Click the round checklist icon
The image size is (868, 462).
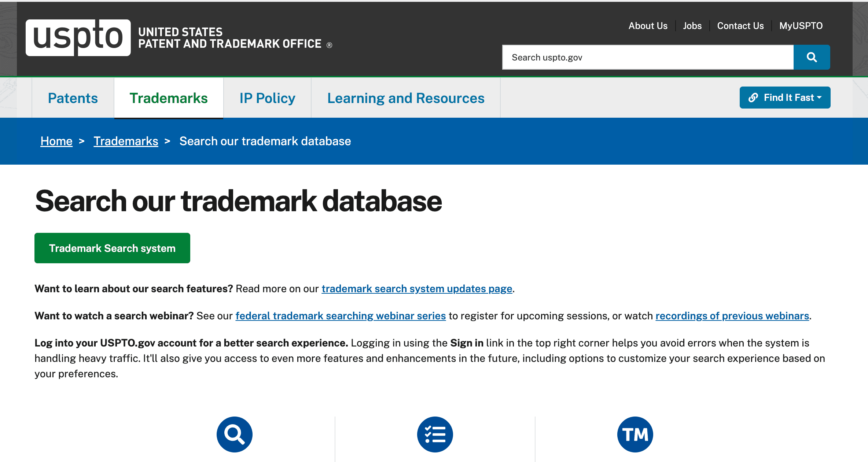[x=435, y=434]
